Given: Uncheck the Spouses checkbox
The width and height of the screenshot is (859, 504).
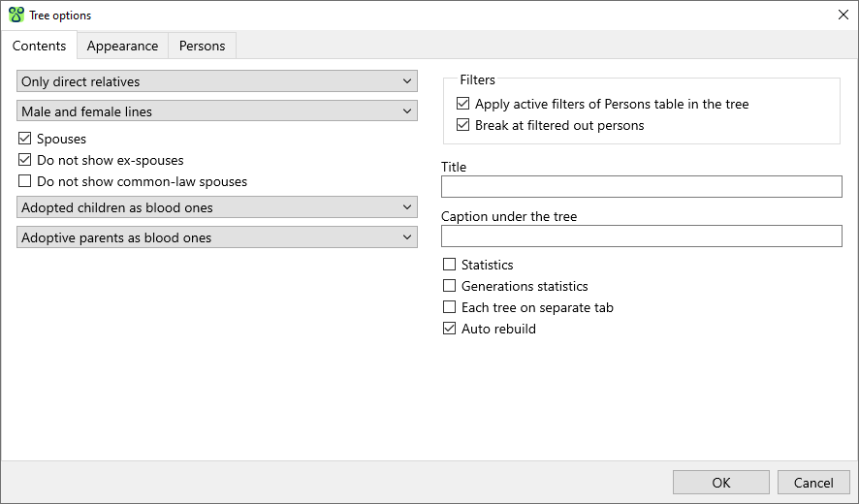Looking at the screenshot, I should [x=24, y=139].
